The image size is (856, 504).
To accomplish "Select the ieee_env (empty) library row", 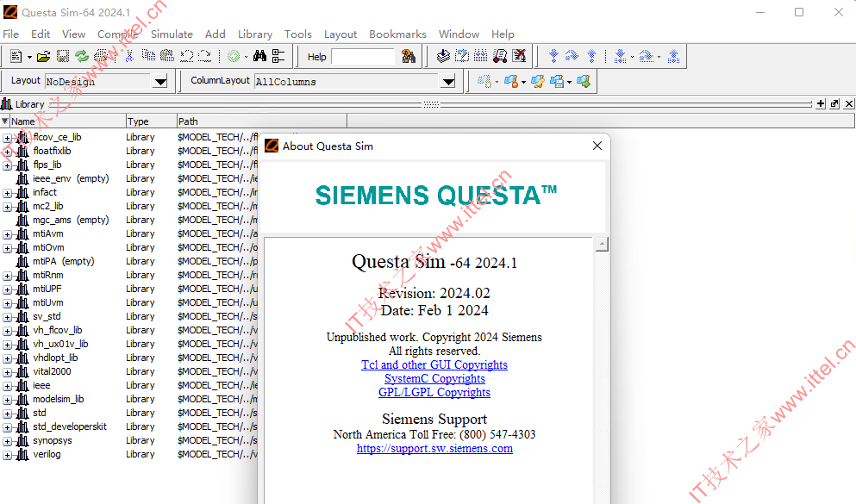I will (71, 178).
